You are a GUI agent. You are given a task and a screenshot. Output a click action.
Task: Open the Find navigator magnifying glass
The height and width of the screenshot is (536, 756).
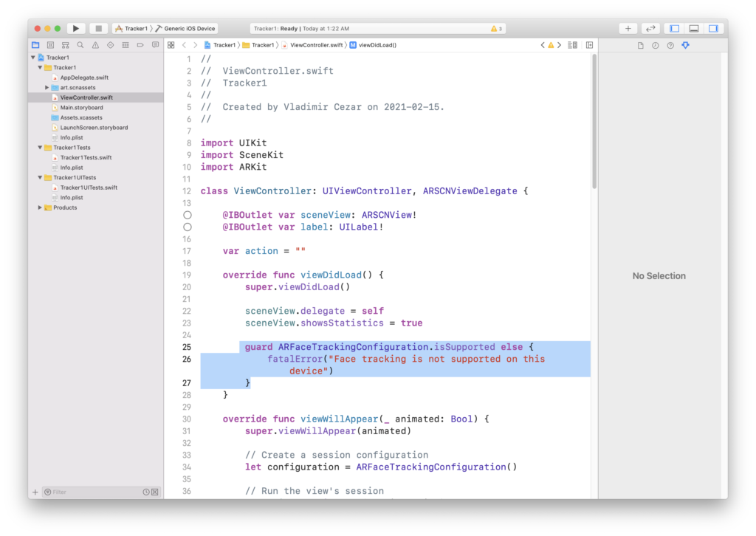[x=80, y=45]
